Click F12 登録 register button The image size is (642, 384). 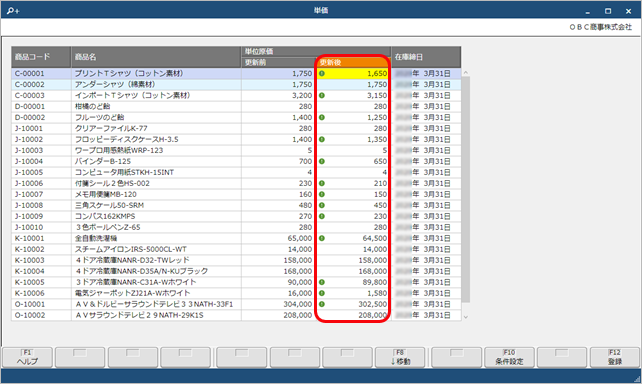click(615, 357)
